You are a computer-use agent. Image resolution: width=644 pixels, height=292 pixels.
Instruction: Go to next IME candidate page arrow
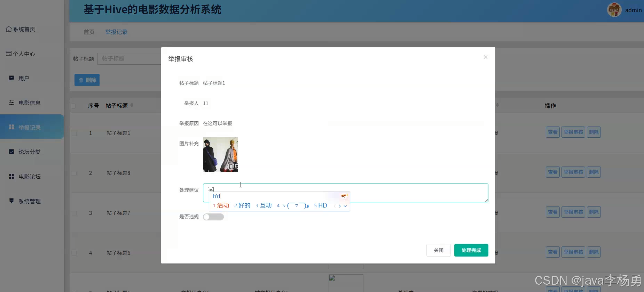point(340,206)
